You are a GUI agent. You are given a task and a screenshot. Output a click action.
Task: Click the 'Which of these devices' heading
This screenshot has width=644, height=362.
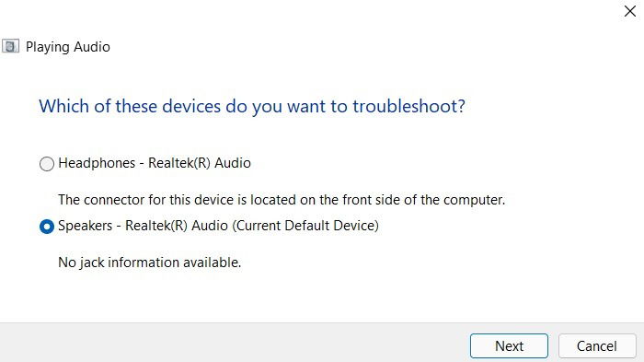tap(252, 106)
